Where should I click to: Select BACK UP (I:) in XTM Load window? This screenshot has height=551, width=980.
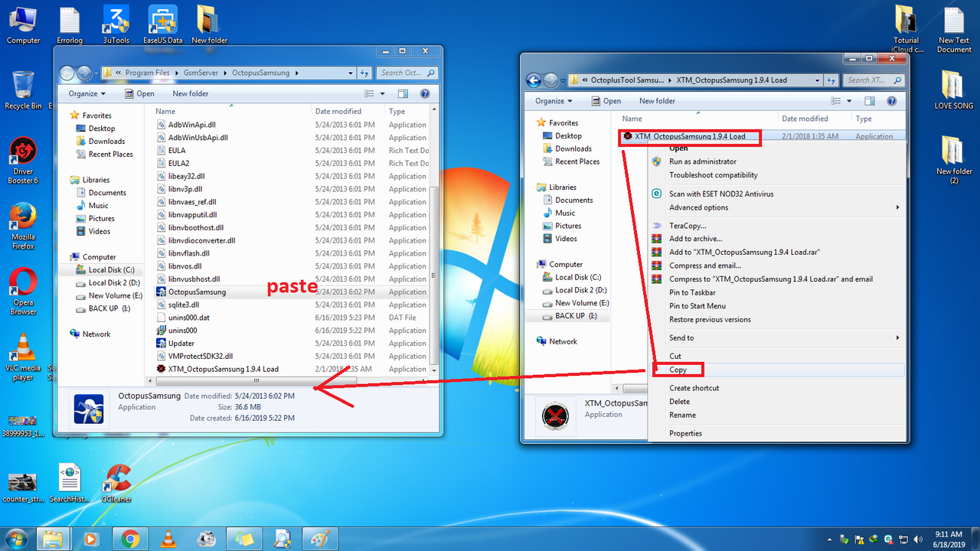tap(570, 315)
